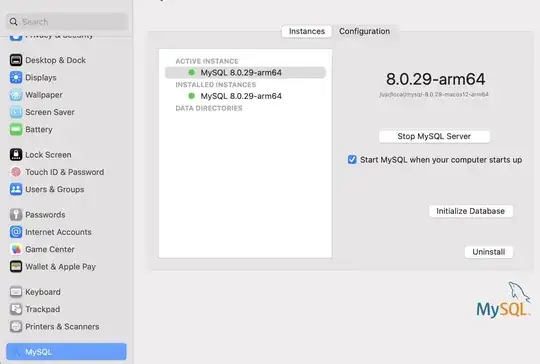
Task: Focus the Search input field
Action: [x=67, y=22]
